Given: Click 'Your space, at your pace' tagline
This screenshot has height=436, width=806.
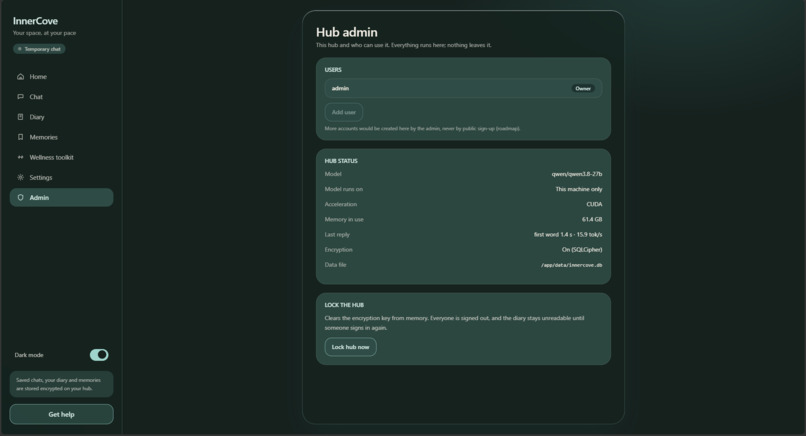Looking at the screenshot, I should pos(44,33).
